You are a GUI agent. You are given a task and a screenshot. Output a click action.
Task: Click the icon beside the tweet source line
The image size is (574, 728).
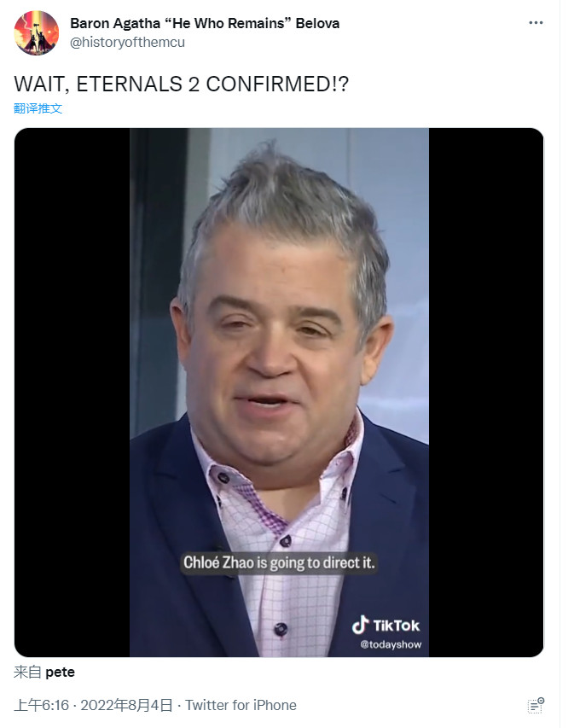[x=536, y=705]
